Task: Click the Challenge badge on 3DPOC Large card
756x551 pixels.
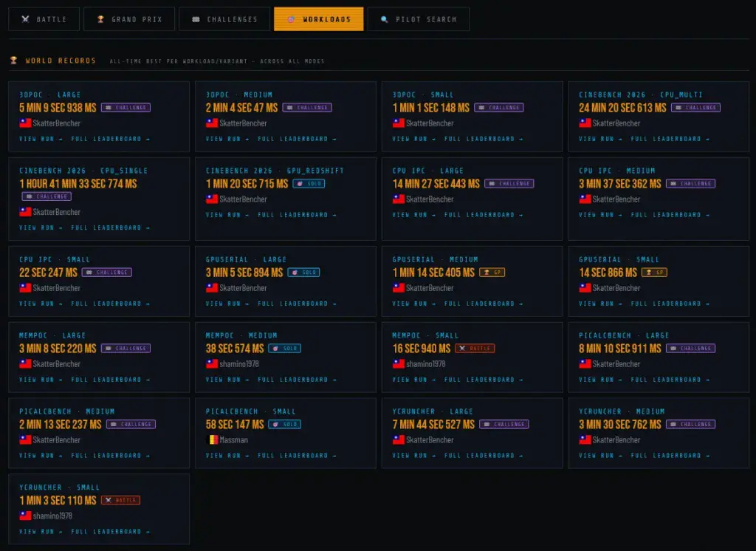Action: (126, 108)
